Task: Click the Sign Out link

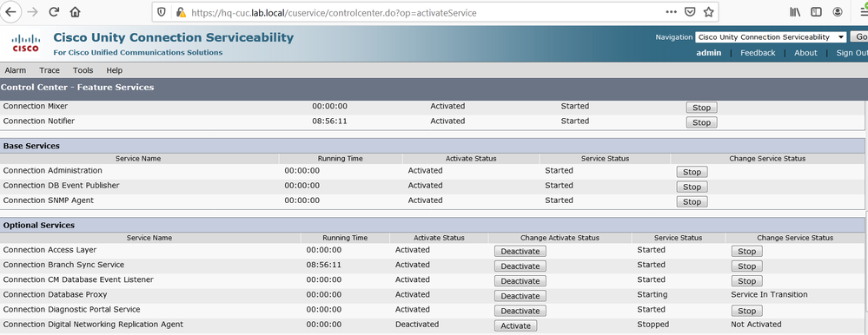Action: (x=852, y=53)
